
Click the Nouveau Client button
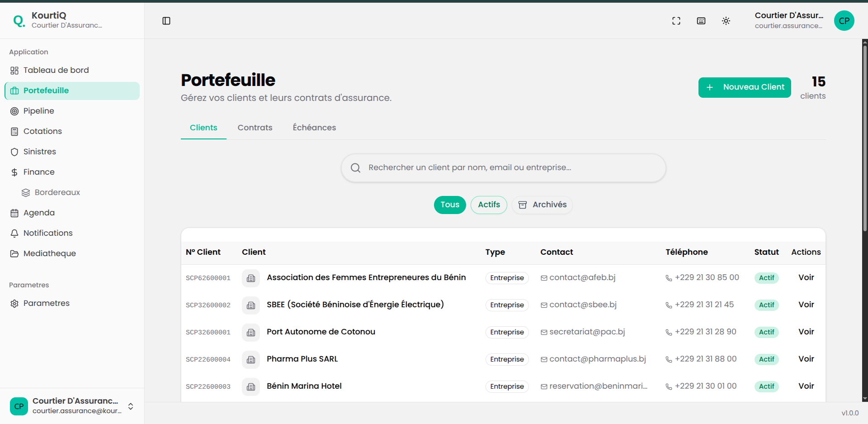coord(745,87)
